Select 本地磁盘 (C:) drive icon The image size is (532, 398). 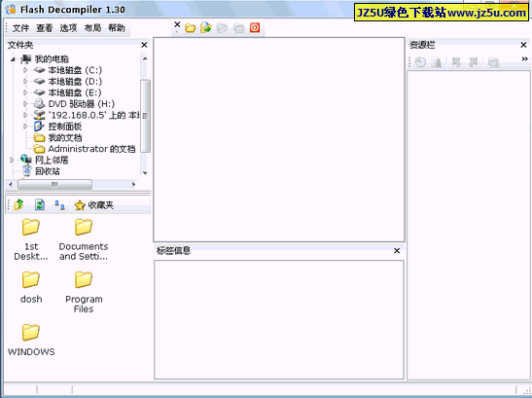pyautogui.click(x=39, y=70)
